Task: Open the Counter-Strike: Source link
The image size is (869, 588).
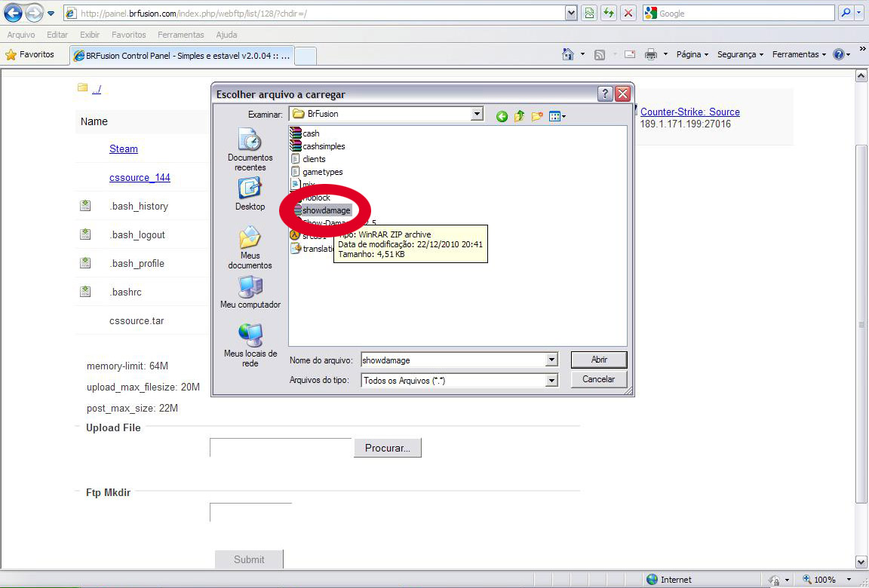Action: (689, 112)
